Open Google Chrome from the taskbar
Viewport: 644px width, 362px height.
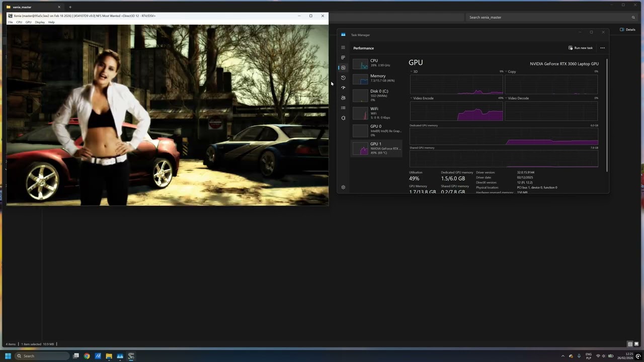click(87, 356)
